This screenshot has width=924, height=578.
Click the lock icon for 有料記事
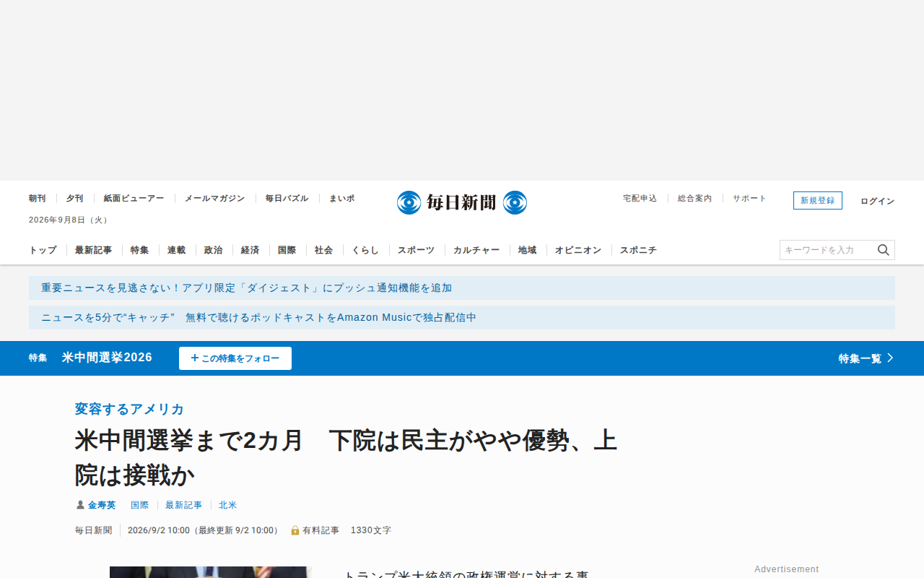pos(295,530)
